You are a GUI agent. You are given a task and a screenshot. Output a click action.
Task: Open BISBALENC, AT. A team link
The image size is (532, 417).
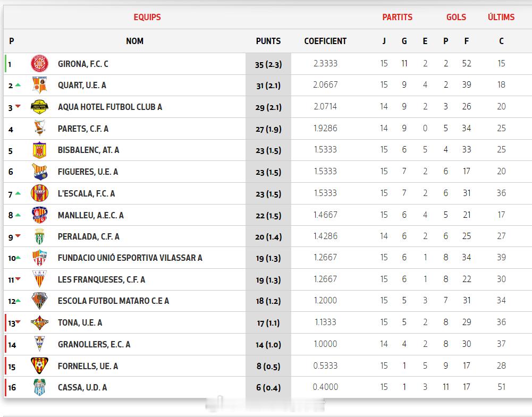click(89, 150)
